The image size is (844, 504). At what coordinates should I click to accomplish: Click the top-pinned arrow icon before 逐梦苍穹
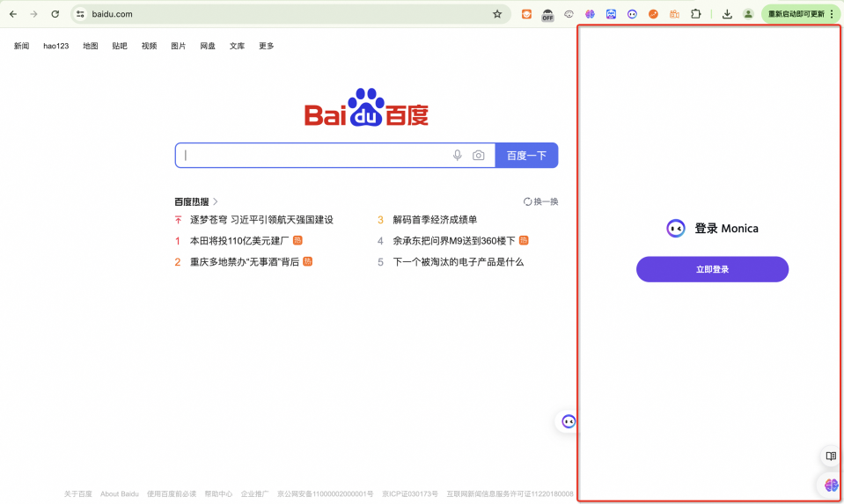(178, 220)
